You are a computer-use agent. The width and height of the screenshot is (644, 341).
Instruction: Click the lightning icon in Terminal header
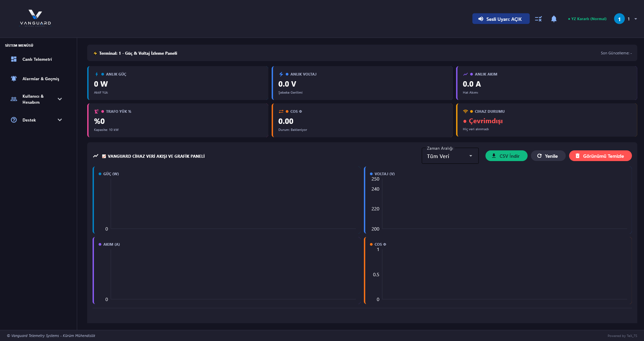(95, 53)
